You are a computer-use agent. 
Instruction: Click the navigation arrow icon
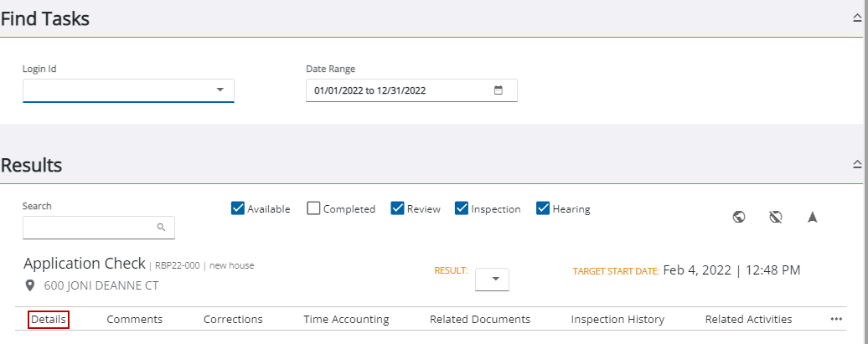(x=812, y=218)
